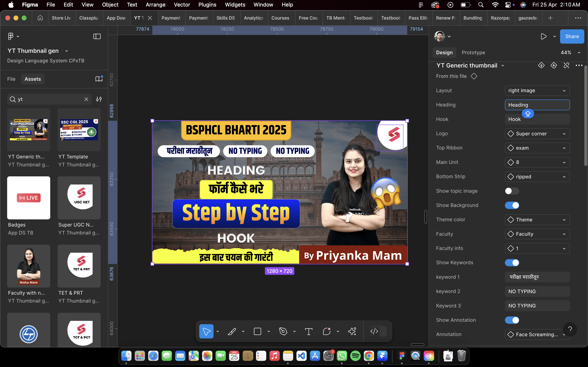Click the detach instance icon
Viewport: 588px width, 367px height.
[566, 65]
